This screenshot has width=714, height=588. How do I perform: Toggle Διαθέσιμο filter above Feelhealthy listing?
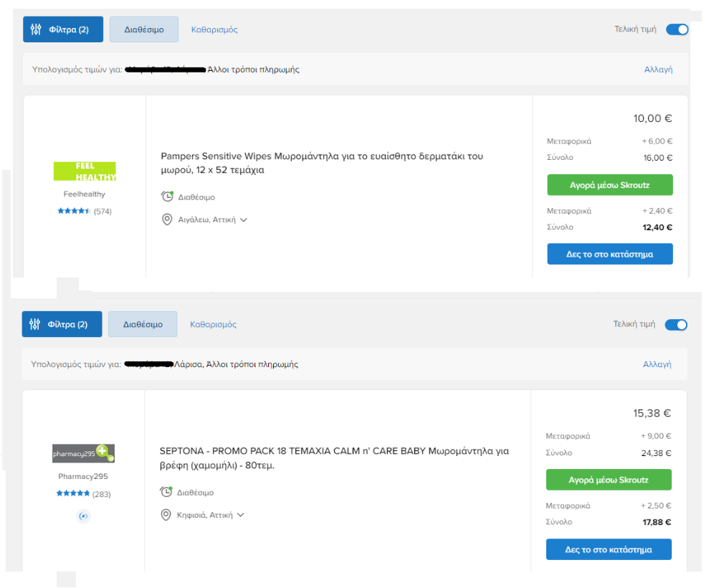pos(144,29)
